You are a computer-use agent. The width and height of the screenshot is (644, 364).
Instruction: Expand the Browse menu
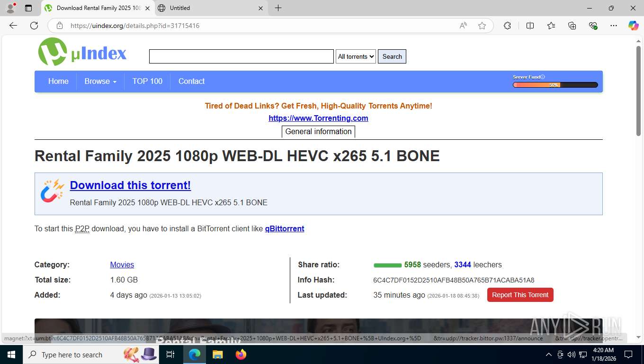100,82
